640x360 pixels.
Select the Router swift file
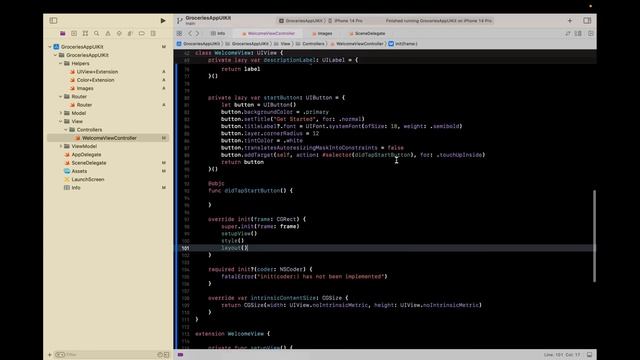click(x=84, y=105)
